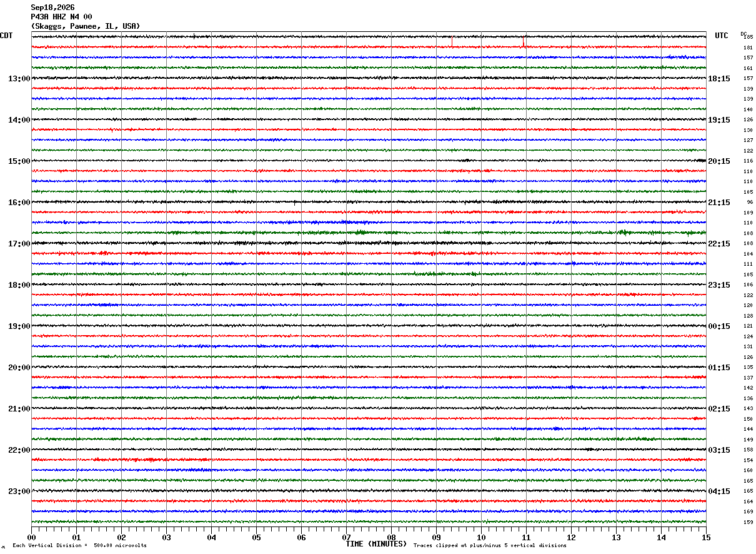
Task: Click the 00:15 UTC time marker
Action: click(719, 326)
